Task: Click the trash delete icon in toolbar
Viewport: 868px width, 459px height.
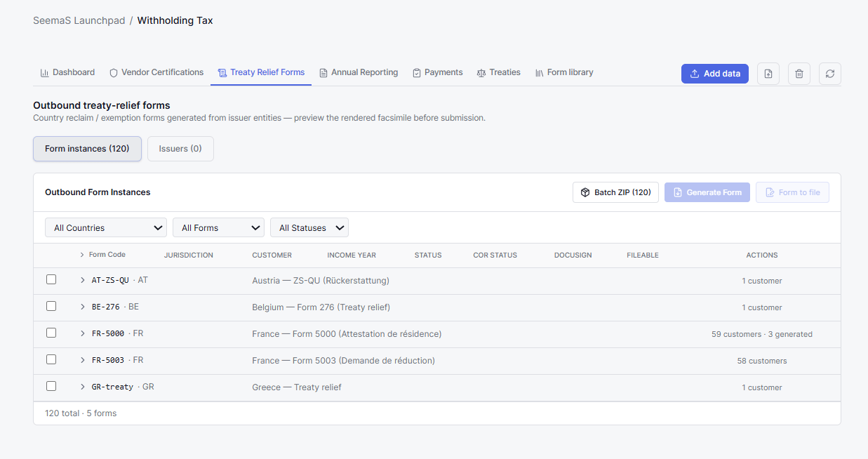Action: [x=799, y=74]
